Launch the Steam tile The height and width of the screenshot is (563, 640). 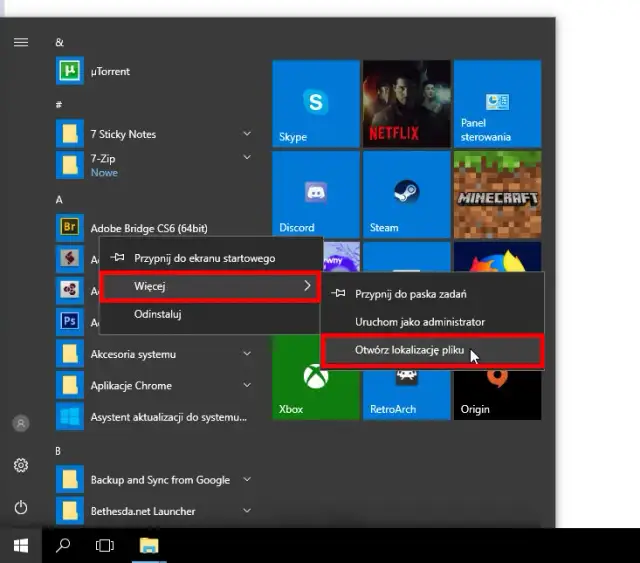click(407, 194)
